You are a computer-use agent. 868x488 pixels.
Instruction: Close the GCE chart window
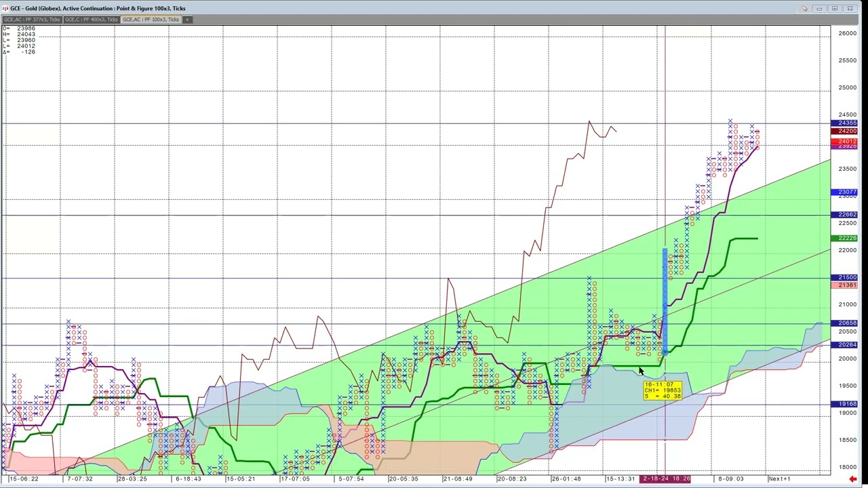pyautogui.click(x=850, y=8)
